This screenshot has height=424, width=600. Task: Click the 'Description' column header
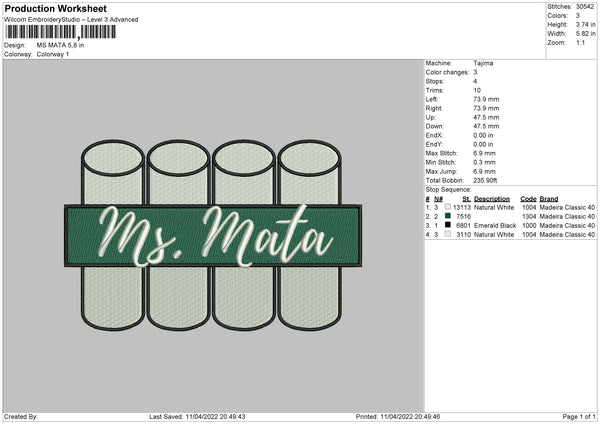pyautogui.click(x=492, y=199)
